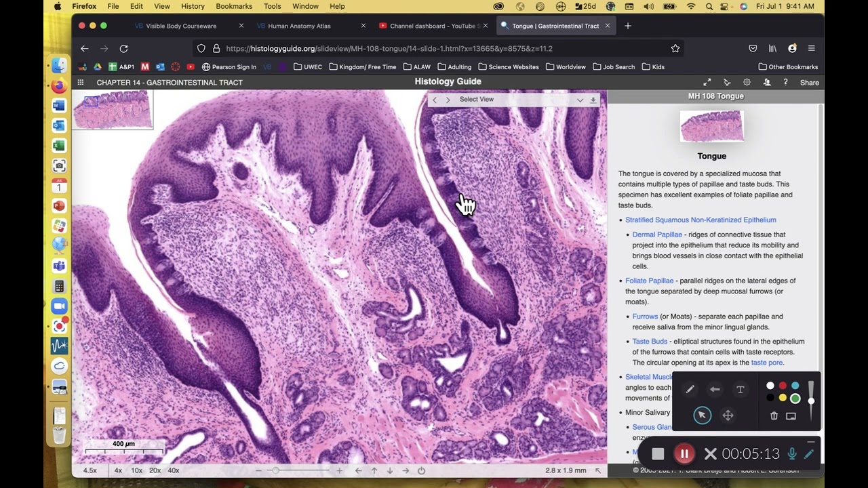
Task: Open the taste pore link
Action: (767, 363)
